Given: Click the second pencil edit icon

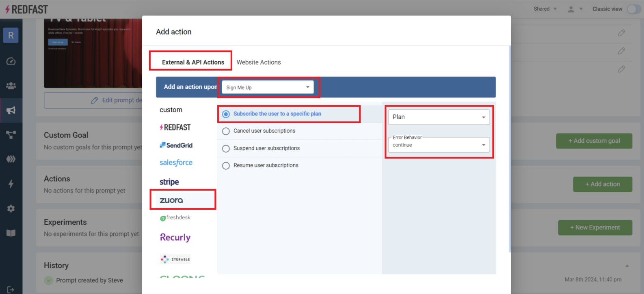Looking at the screenshot, I should [622, 51].
